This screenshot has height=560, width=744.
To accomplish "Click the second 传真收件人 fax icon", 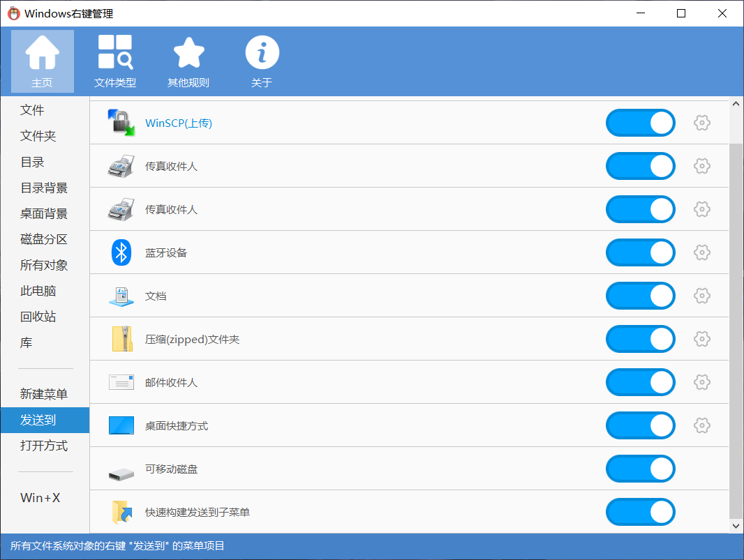I will [x=121, y=209].
